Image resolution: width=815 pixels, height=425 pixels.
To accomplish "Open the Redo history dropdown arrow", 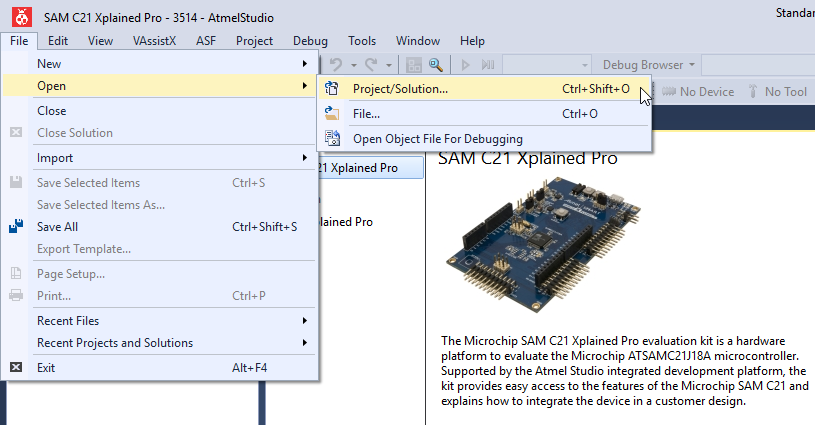I will tap(389, 65).
